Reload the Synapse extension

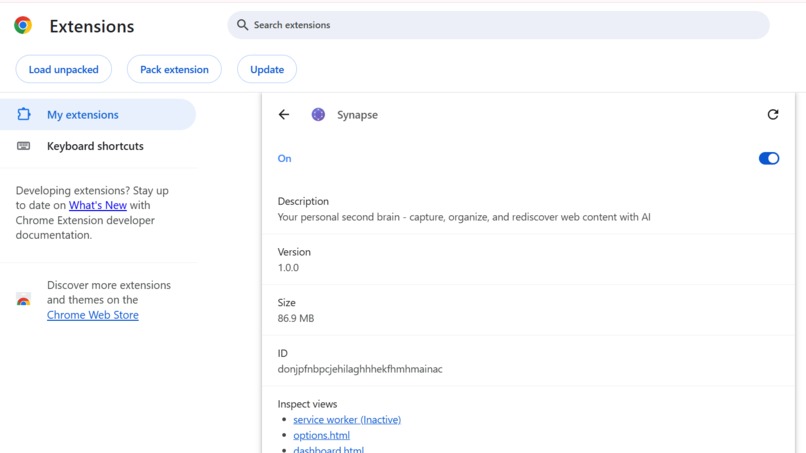(773, 115)
